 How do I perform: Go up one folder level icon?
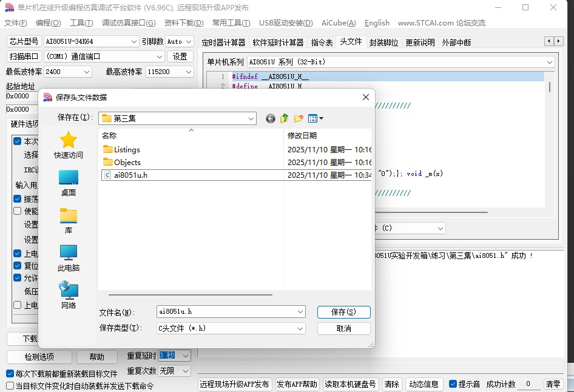click(x=284, y=118)
